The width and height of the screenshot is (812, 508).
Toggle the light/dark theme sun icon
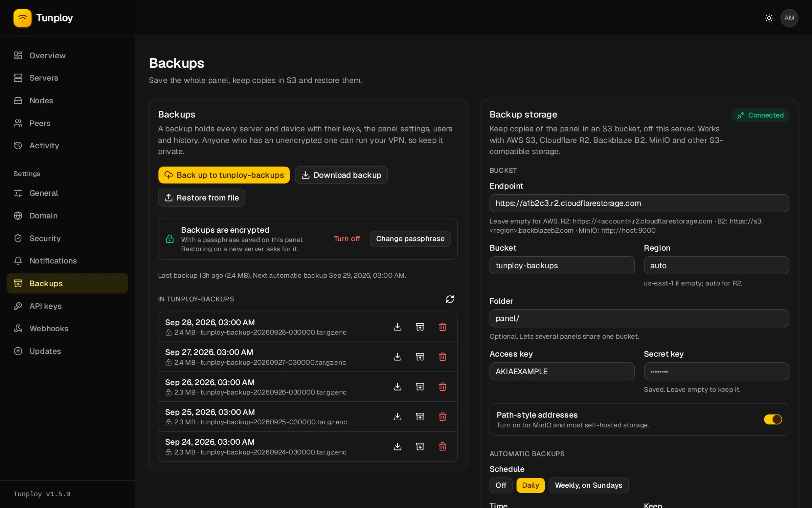pyautogui.click(x=769, y=18)
